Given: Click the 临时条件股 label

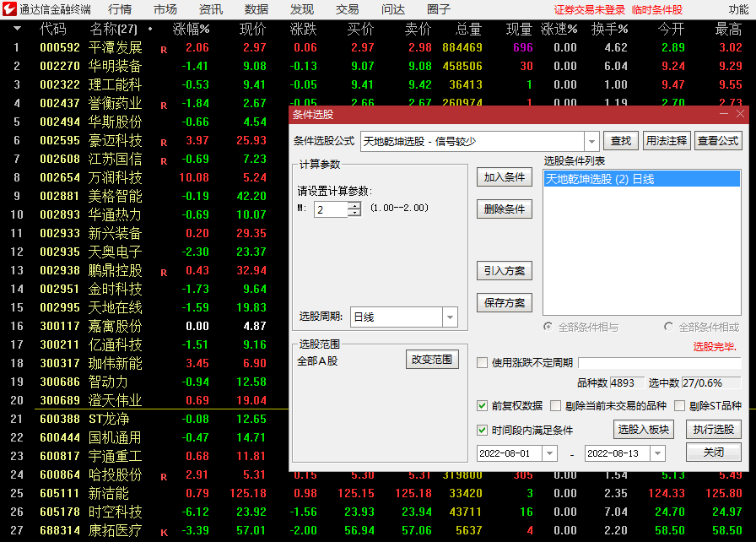Looking at the screenshot, I should (657, 9).
